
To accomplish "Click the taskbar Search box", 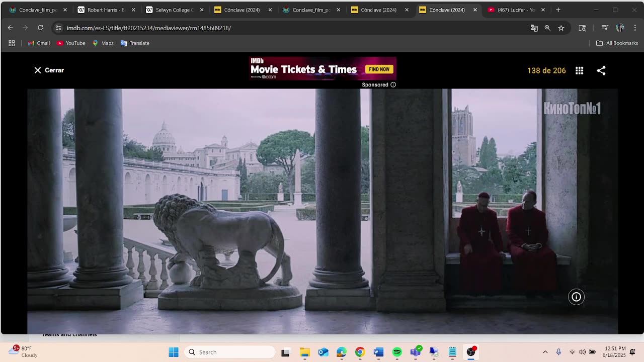I will pos(230,352).
